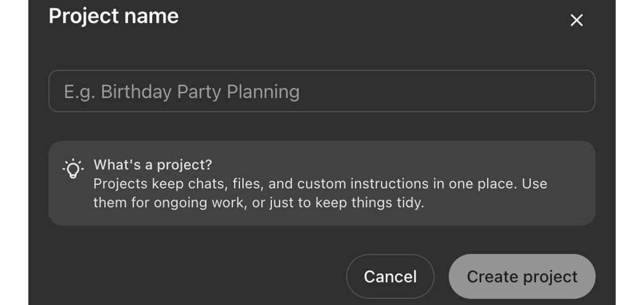
Task: Click the Create project button
Action: pyautogui.click(x=522, y=277)
